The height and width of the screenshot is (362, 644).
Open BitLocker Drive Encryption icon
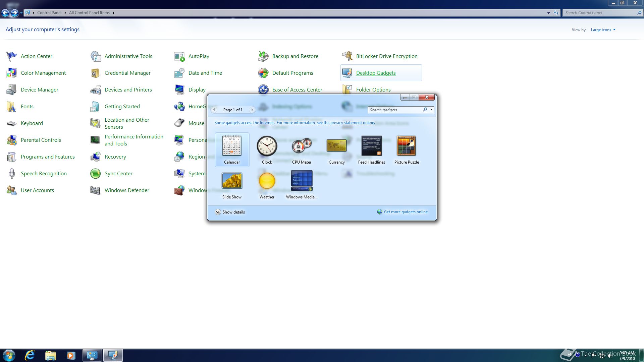[347, 56]
